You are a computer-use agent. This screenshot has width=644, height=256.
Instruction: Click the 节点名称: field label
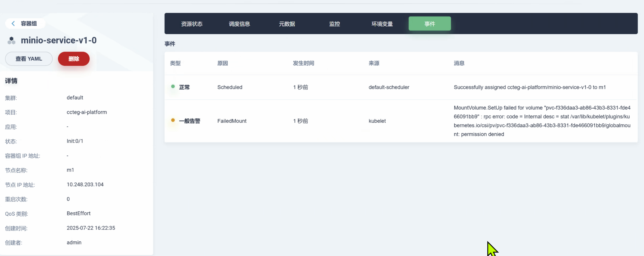coord(16,170)
